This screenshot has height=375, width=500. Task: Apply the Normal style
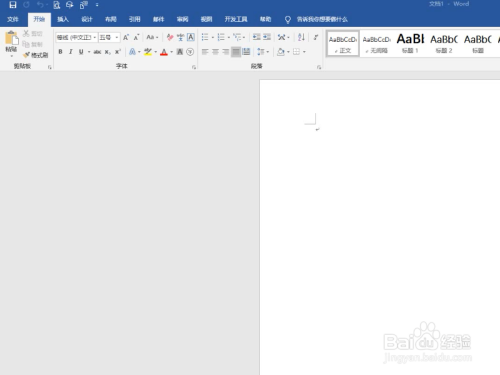coord(343,44)
